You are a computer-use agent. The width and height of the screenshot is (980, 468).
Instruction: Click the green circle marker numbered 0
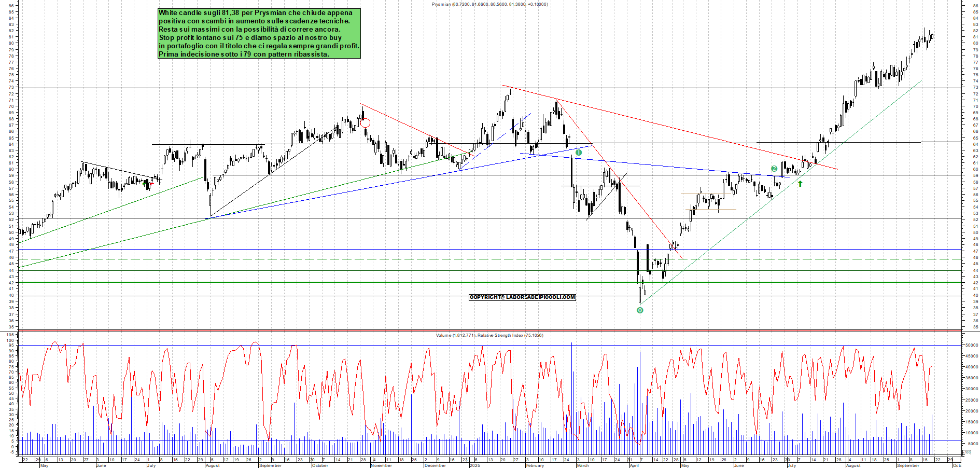[640, 310]
